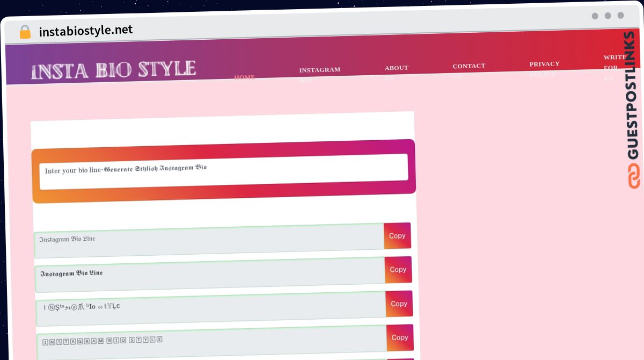Select the bold gothic Instagram Bio Line result
The height and width of the screenshot is (360, 644).
coord(210,275)
